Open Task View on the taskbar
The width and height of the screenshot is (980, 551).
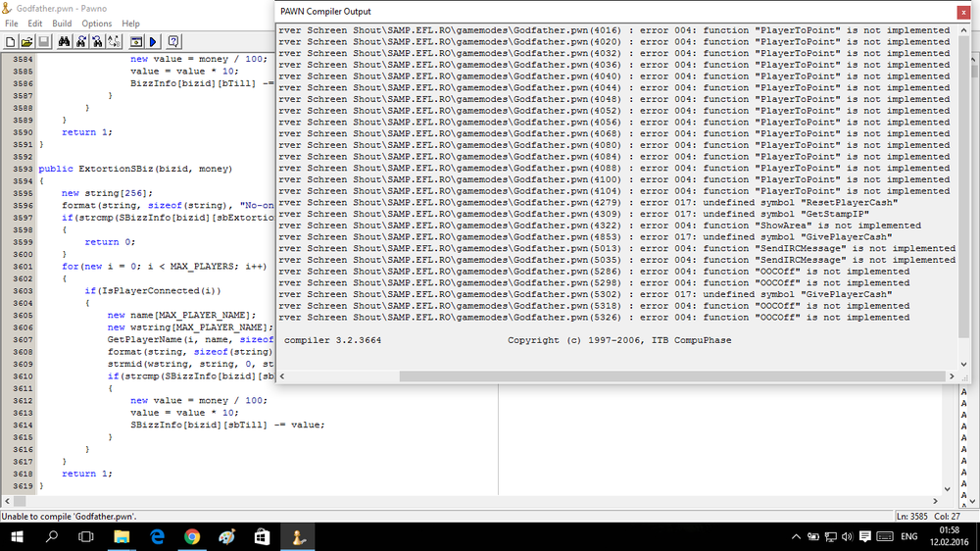coord(86,536)
